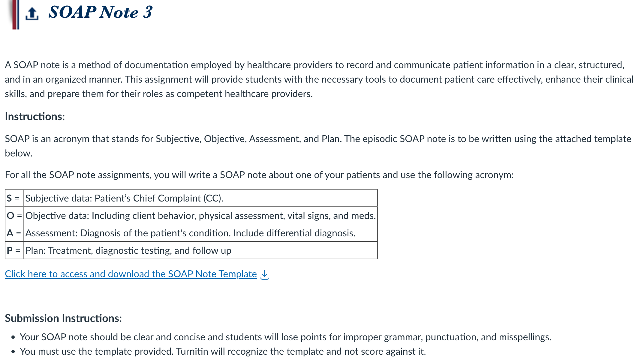Open the SOAP Note Template download link
644x361 pixels.
(131, 274)
